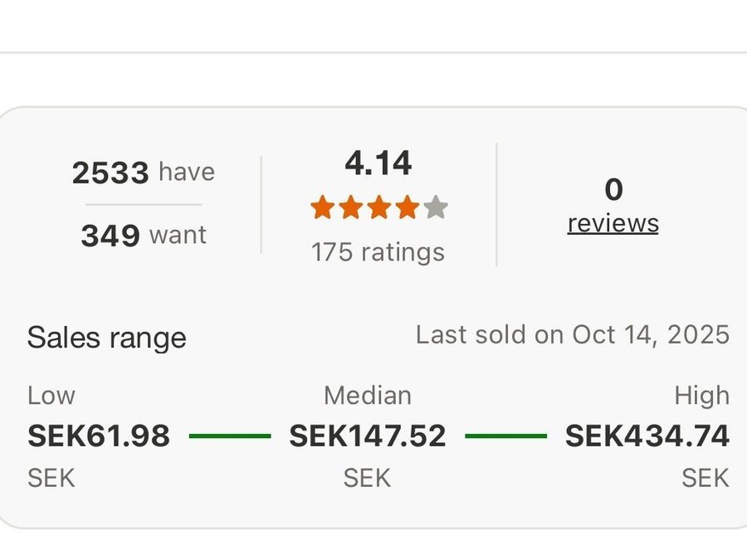This screenshot has height=560, width=747.
Task: Click the low price SEK61.98
Action: pyautogui.click(x=99, y=436)
